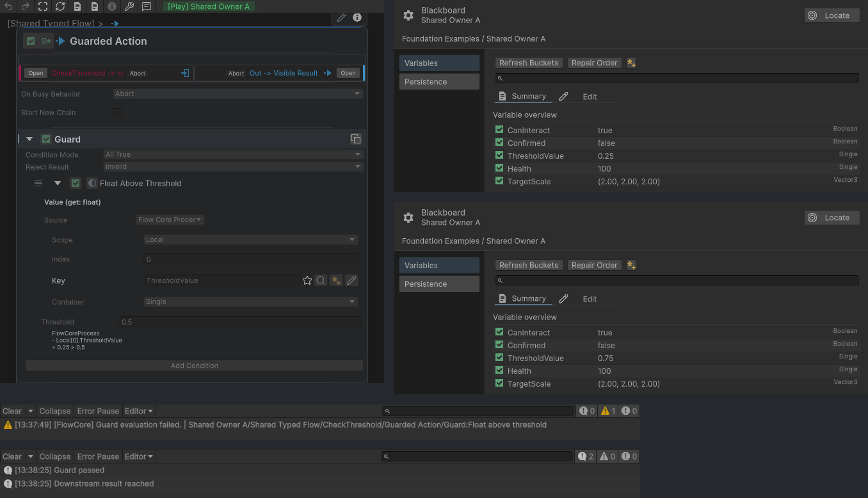Viewport: 868px width, 498px height.
Task: Click Open beside CheckThreshold -> In
Action: point(36,73)
